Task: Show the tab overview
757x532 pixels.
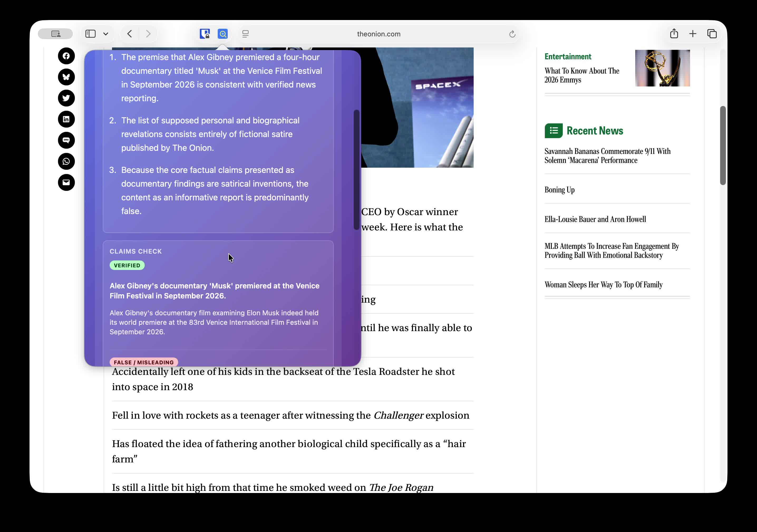Action: 712,34
